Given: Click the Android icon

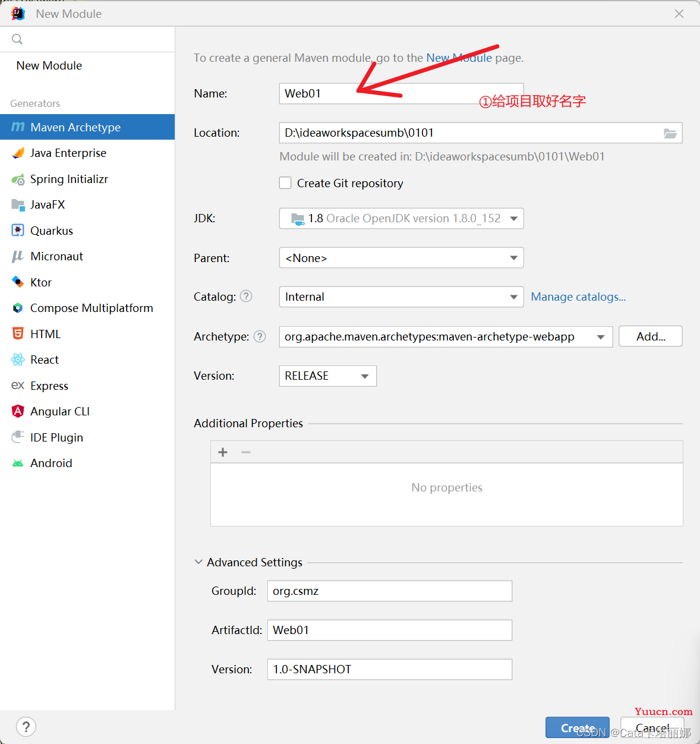Looking at the screenshot, I should 18,463.
